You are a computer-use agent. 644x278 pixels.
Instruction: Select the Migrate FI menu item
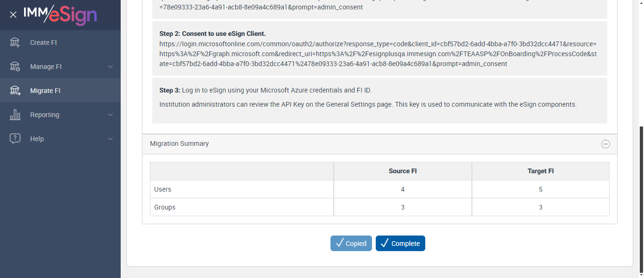45,91
